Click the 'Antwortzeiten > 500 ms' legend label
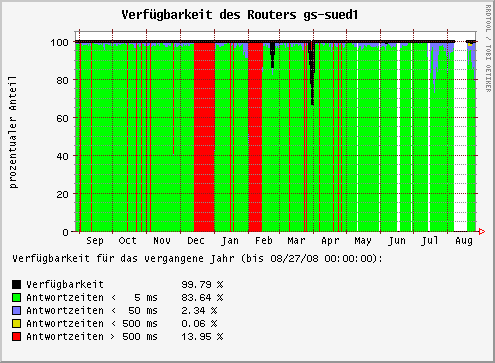495x363 pixels. tap(92, 337)
